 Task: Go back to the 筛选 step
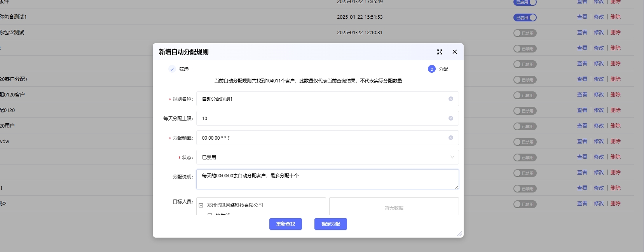tap(183, 69)
